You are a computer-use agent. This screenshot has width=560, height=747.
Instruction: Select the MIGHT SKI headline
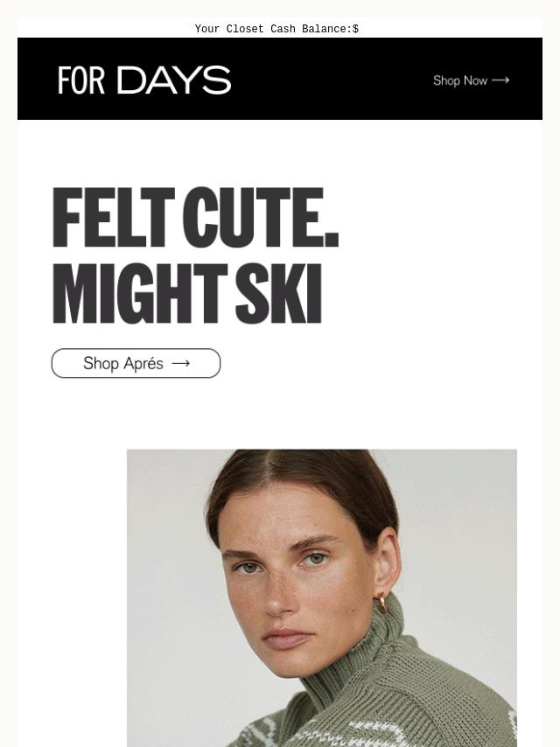click(x=187, y=294)
